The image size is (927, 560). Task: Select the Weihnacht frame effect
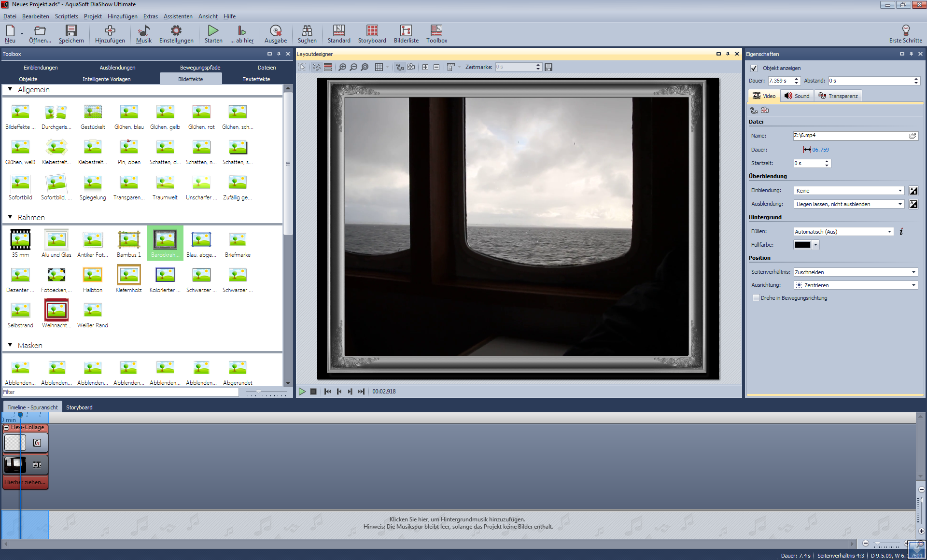56,311
